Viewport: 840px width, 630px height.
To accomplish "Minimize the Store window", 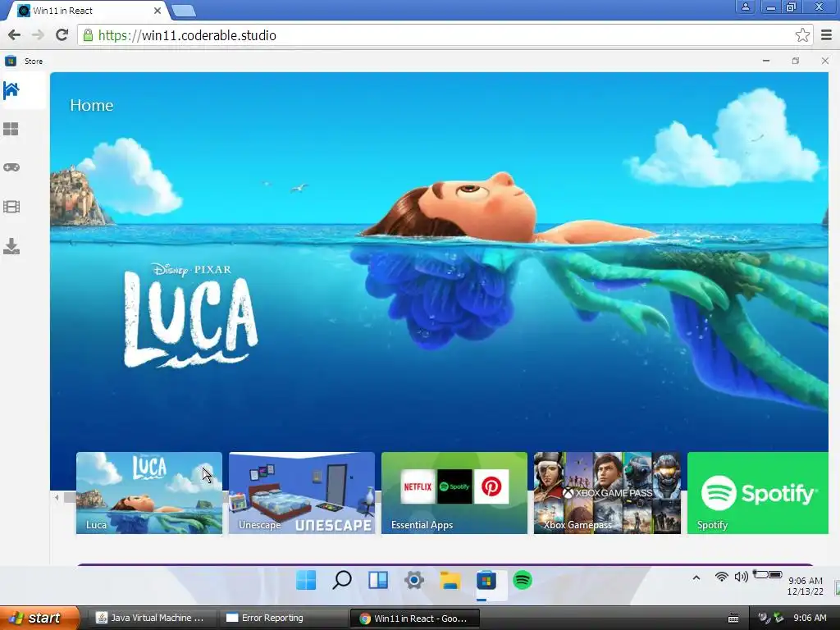I will coord(766,61).
